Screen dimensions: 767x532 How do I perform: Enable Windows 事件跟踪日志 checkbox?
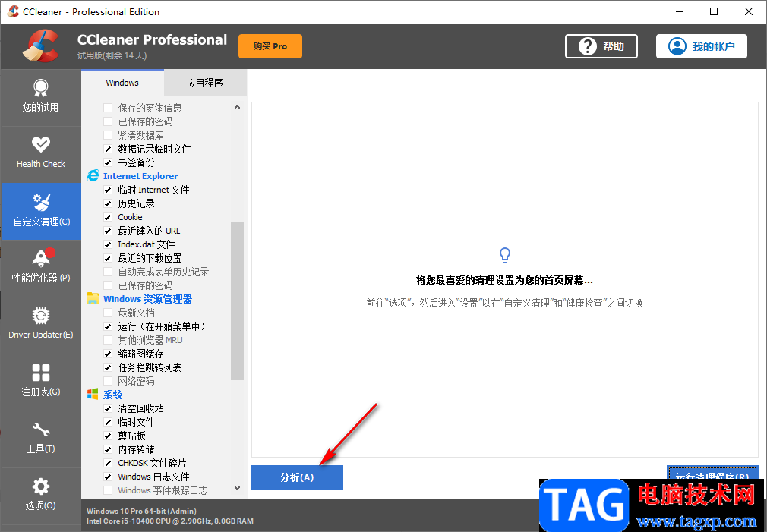click(108, 490)
